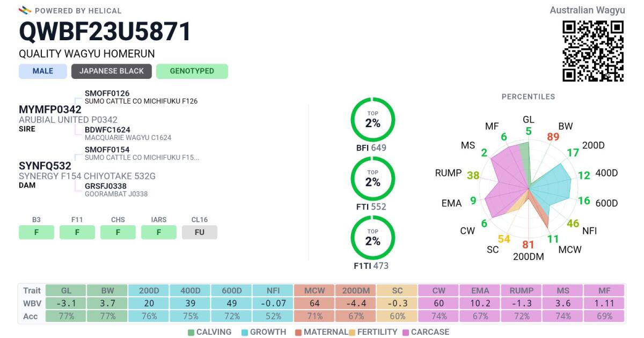Viewport: 644px width, 338px height.
Task: Click the MS column header in table
Action: click(x=563, y=290)
